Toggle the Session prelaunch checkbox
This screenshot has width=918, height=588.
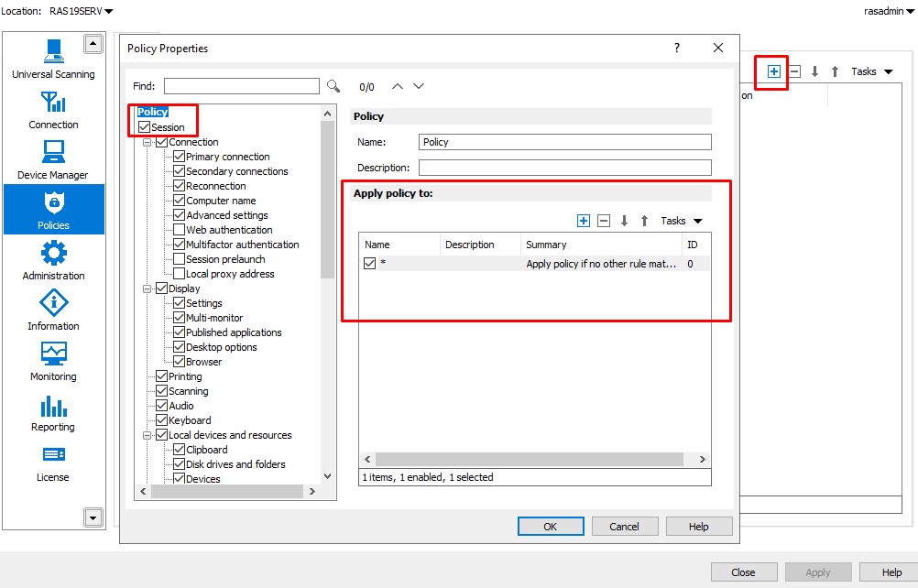click(180, 259)
